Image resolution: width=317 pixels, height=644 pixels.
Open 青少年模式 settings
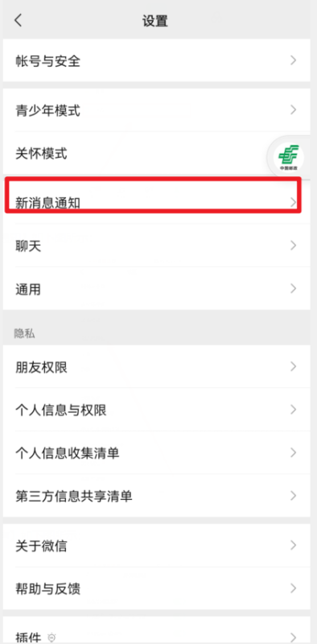[x=156, y=109]
